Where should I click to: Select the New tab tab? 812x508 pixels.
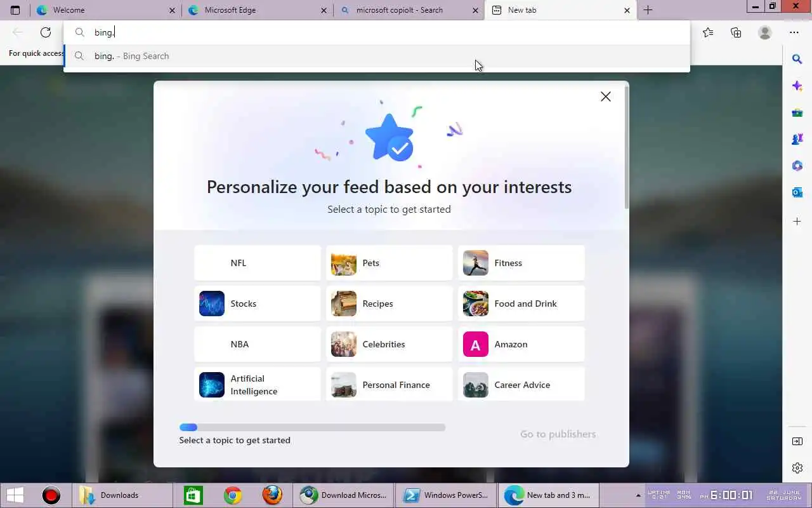click(561, 10)
